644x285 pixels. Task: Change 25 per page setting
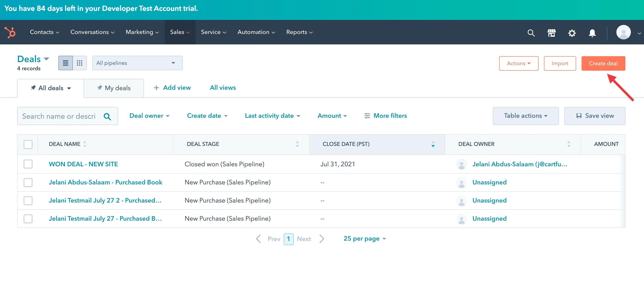pyautogui.click(x=365, y=239)
